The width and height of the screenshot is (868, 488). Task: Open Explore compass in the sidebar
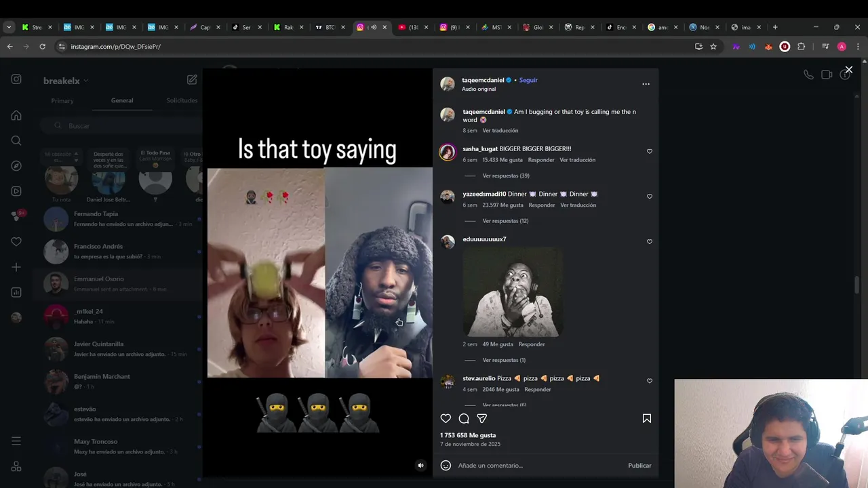pos(16,165)
